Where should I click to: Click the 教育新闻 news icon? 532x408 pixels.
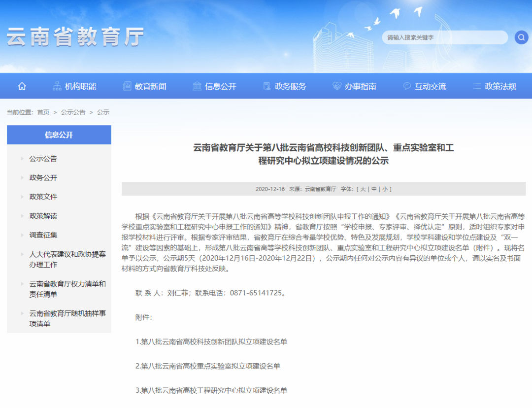pos(127,85)
